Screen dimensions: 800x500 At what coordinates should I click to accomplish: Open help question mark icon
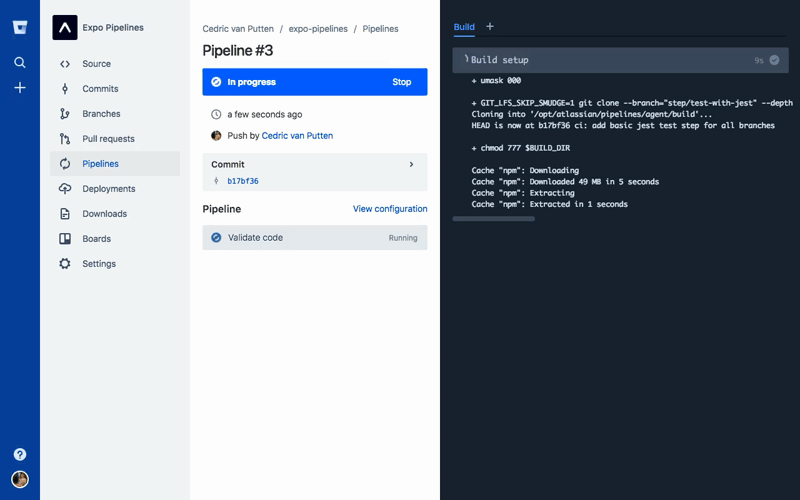20,454
